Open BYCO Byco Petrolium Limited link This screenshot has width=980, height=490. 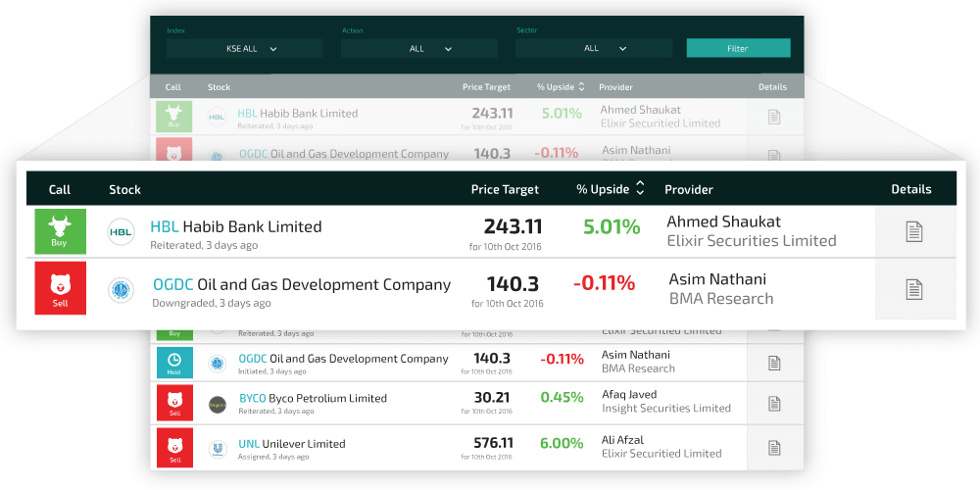(314, 398)
